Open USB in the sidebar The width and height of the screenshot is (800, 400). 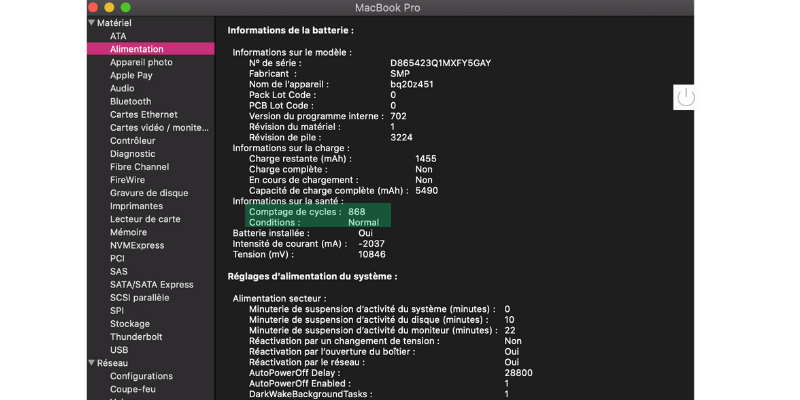point(119,350)
